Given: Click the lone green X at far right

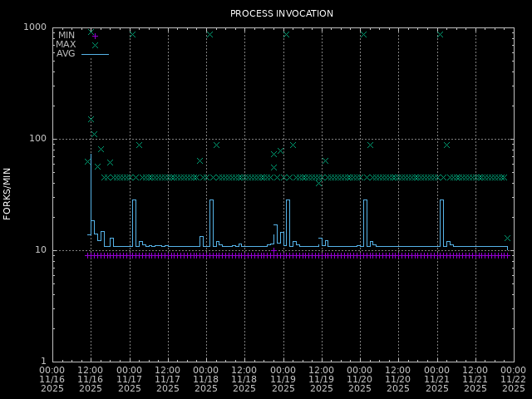Looking at the screenshot, I should (x=507, y=238).
